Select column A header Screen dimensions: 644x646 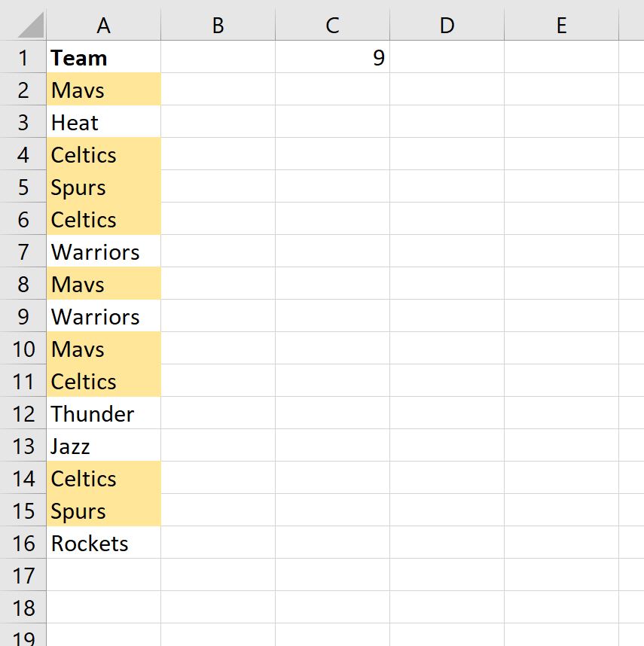coord(103,25)
